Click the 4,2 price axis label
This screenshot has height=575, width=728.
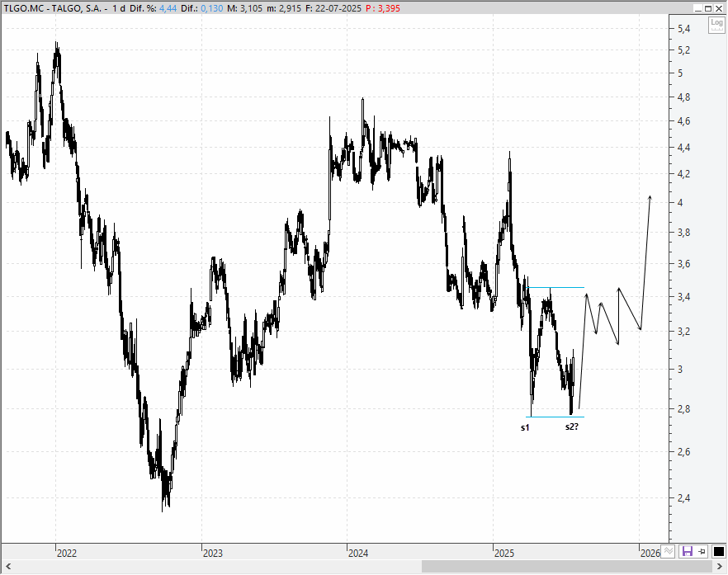(684, 174)
